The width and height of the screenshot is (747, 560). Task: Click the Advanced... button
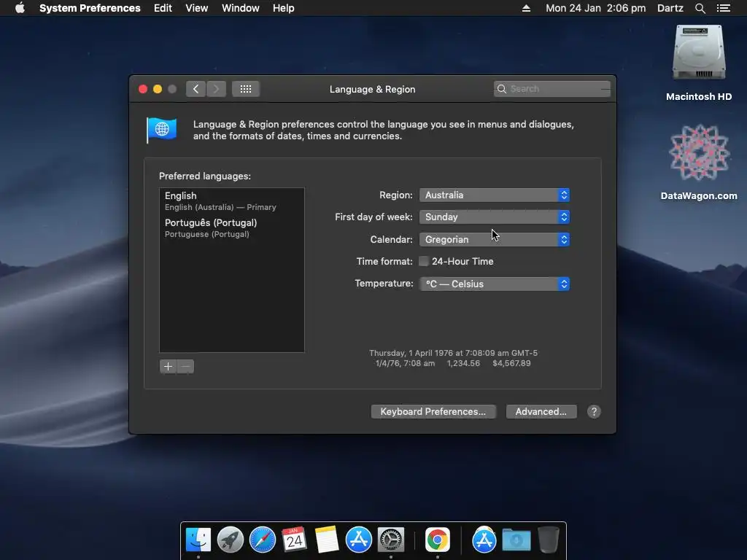pos(541,411)
